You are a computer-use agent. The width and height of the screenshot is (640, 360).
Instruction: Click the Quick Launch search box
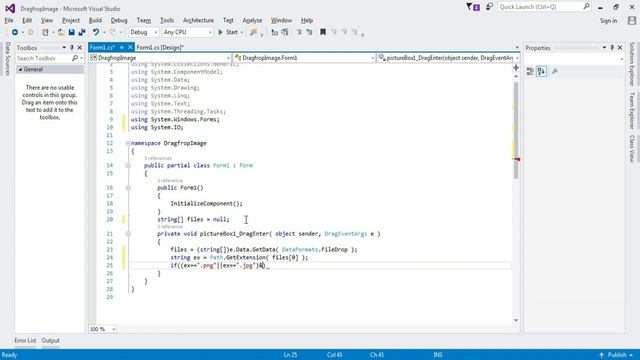click(544, 7)
